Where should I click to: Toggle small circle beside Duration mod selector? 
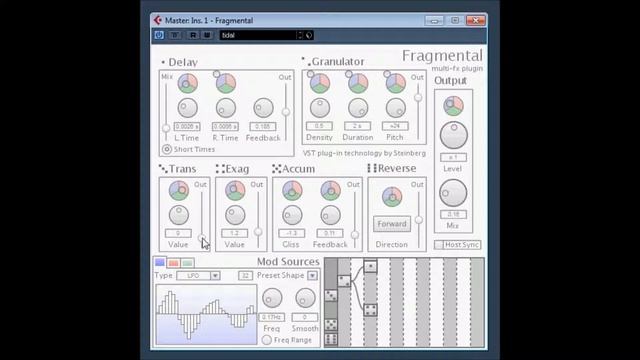(348, 74)
